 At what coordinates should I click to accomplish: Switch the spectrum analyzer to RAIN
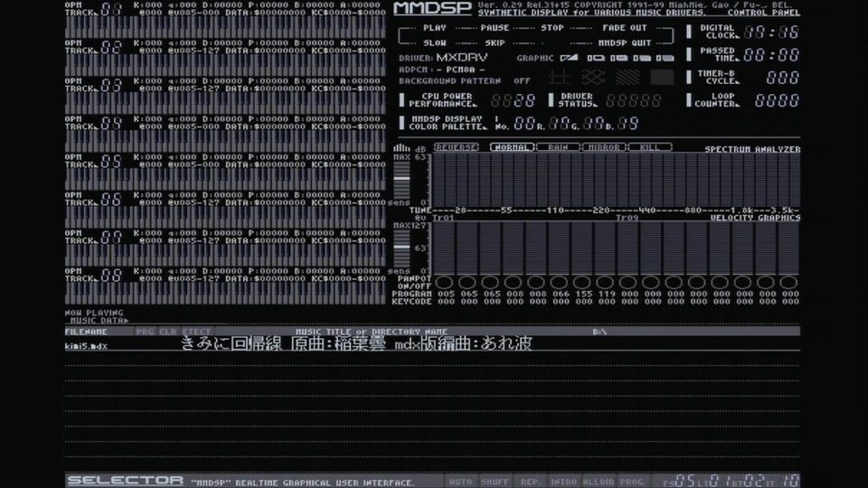[x=558, y=147]
